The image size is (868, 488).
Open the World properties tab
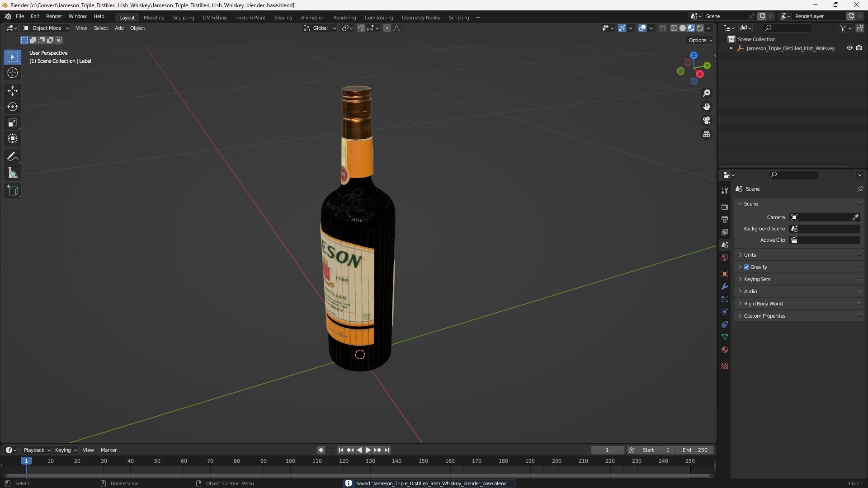[x=725, y=258]
